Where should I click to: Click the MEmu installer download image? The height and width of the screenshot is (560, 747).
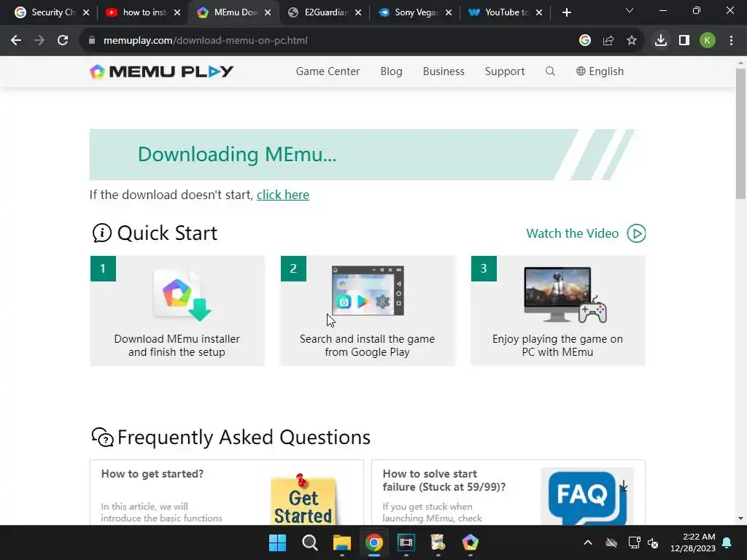coord(182,295)
